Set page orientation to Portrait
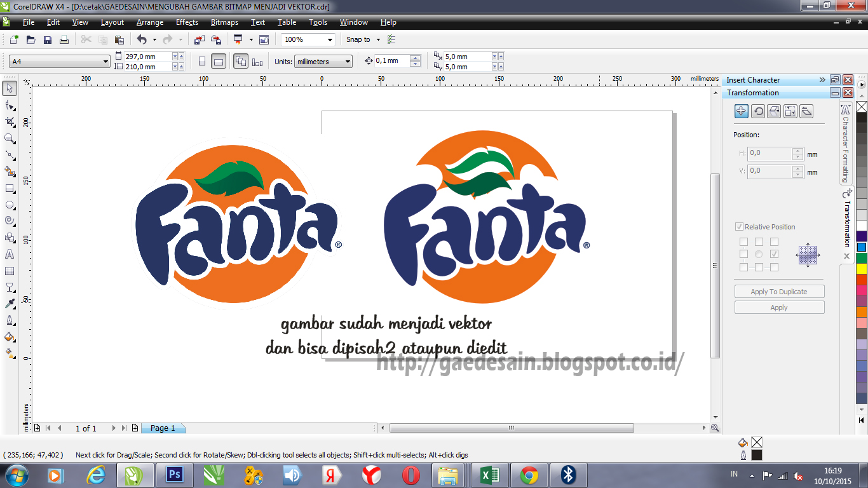 tap(202, 62)
